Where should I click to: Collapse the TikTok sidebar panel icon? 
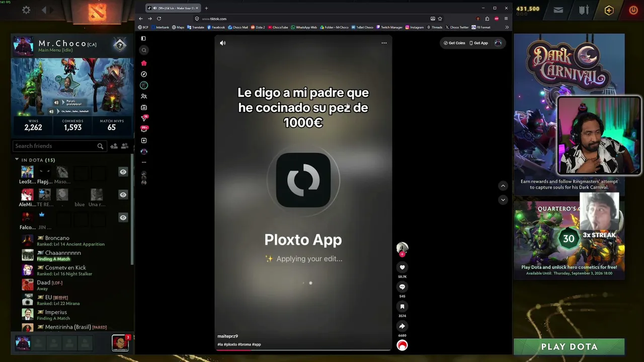click(x=143, y=38)
